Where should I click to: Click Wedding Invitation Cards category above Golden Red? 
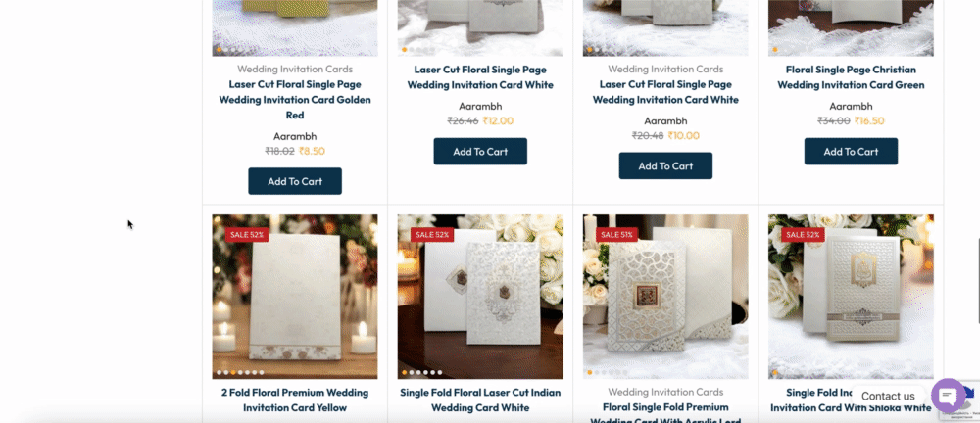click(x=295, y=69)
